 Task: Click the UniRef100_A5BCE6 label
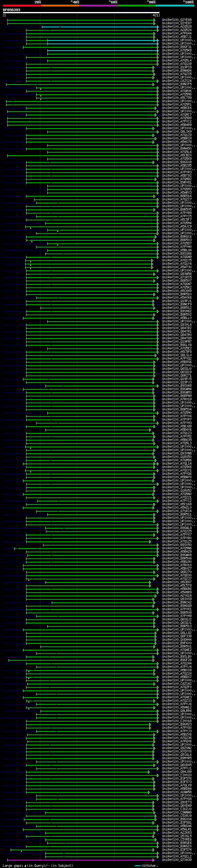(177, 108)
